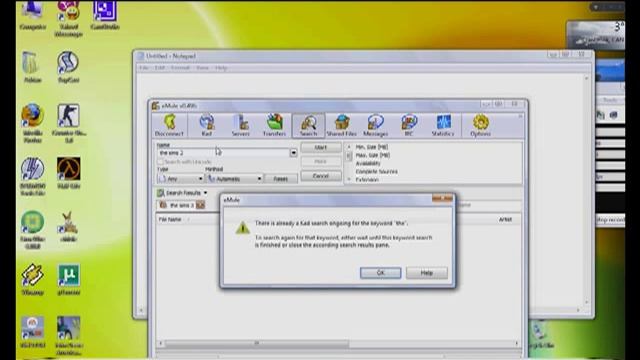Expand the Name search history dropdown
The width and height of the screenshot is (640, 360).
point(293,153)
